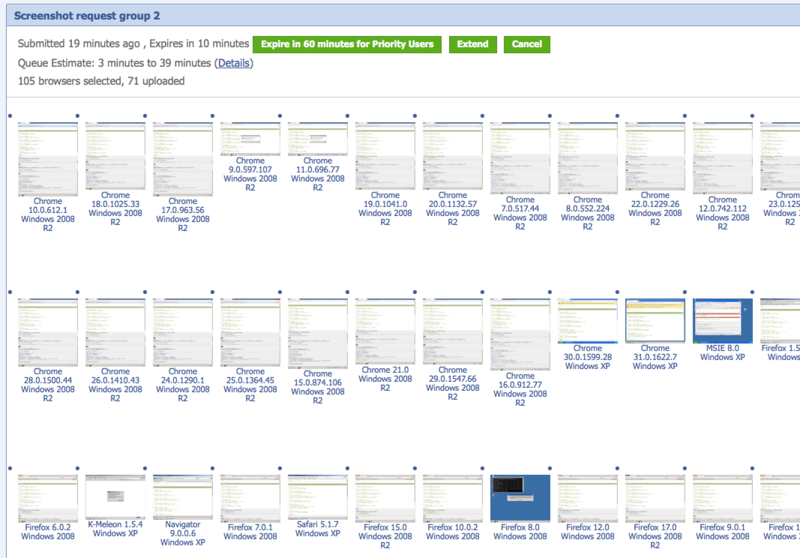Click '105 browsers selected, 71 uploaded' text
Viewport: 800px width, 558px height.
[101, 81]
